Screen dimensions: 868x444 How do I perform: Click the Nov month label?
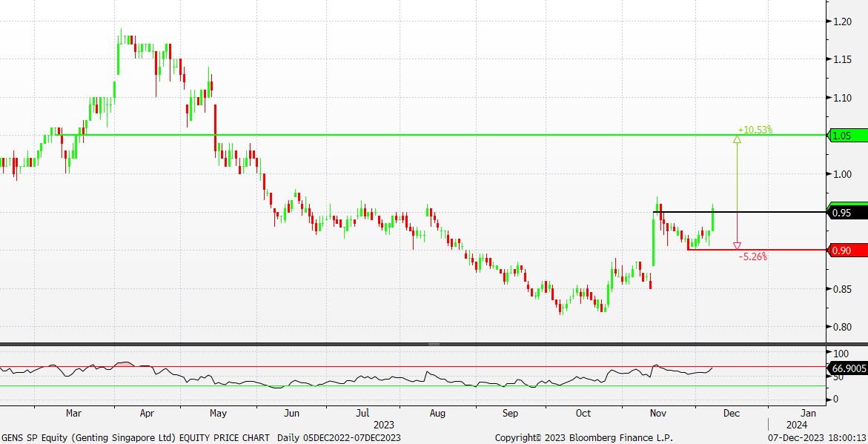657,413
